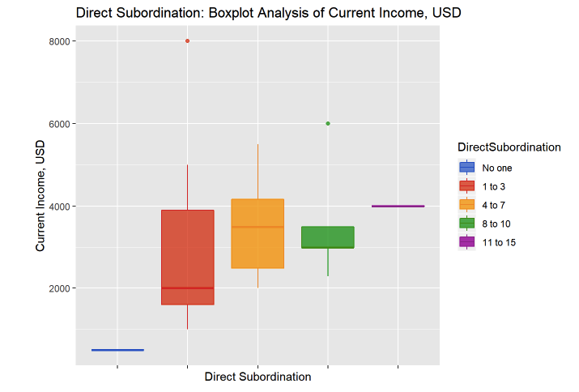
Task: Click the "No one" legend text label
Action: [497, 168]
